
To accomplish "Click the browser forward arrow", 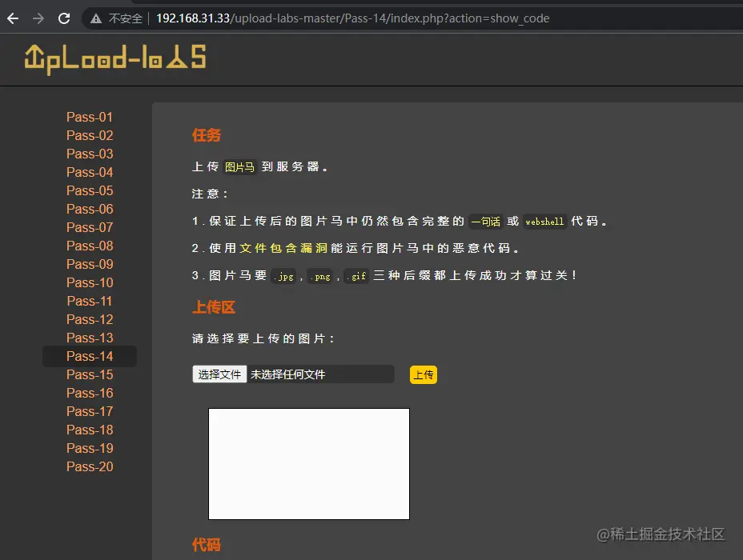I will pos(38,18).
